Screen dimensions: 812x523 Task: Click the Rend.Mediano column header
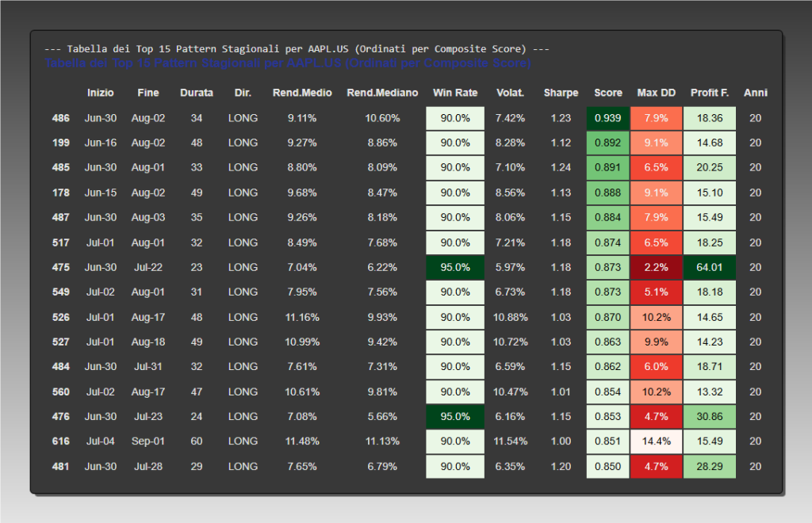[x=382, y=93]
